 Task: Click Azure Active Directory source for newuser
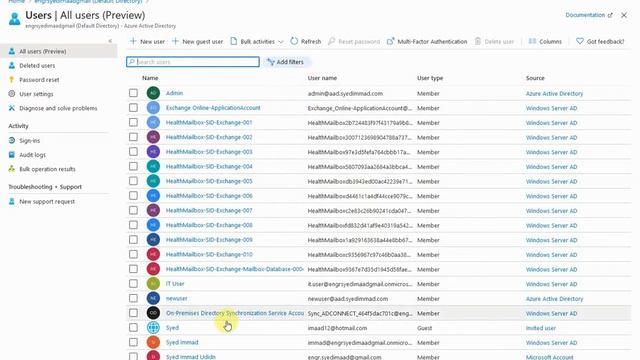(x=554, y=298)
